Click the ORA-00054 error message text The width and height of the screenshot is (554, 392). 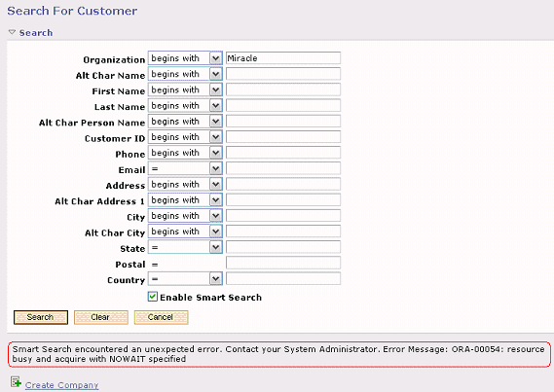coord(278,354)
